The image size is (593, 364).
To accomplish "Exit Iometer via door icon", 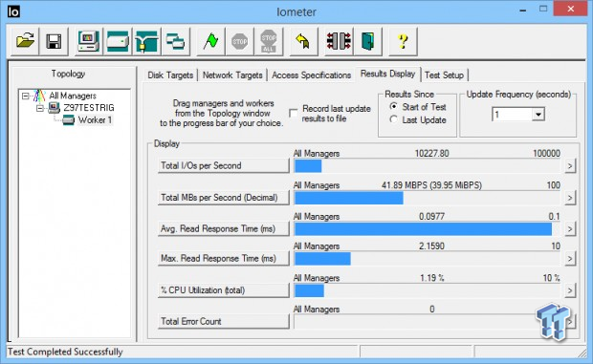I will pyautogui.click(x=367, y=41).
